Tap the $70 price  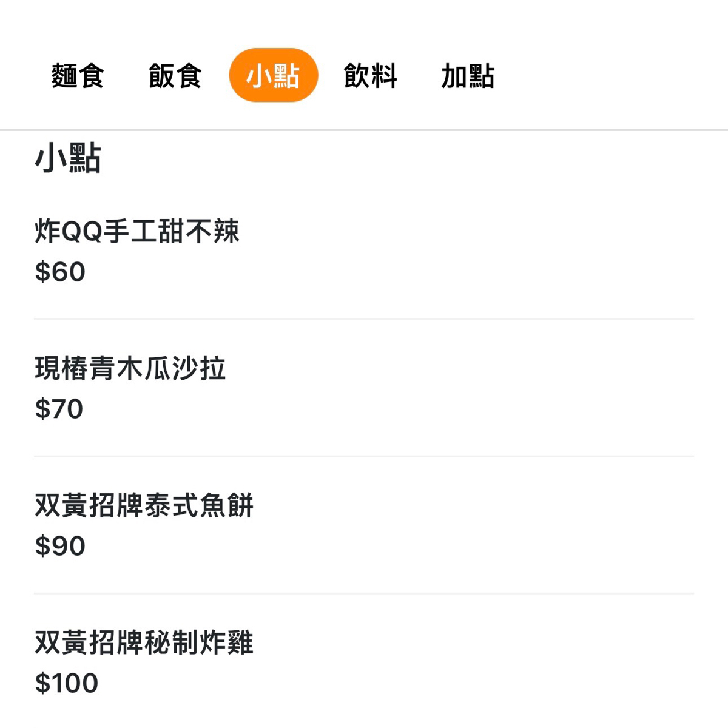pos(59,409)
